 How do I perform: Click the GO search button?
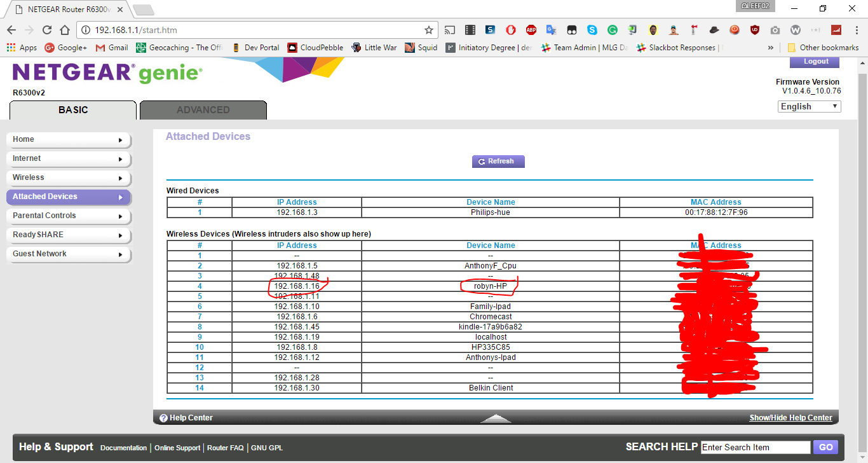pyautogui.click(x=825, y=447)
